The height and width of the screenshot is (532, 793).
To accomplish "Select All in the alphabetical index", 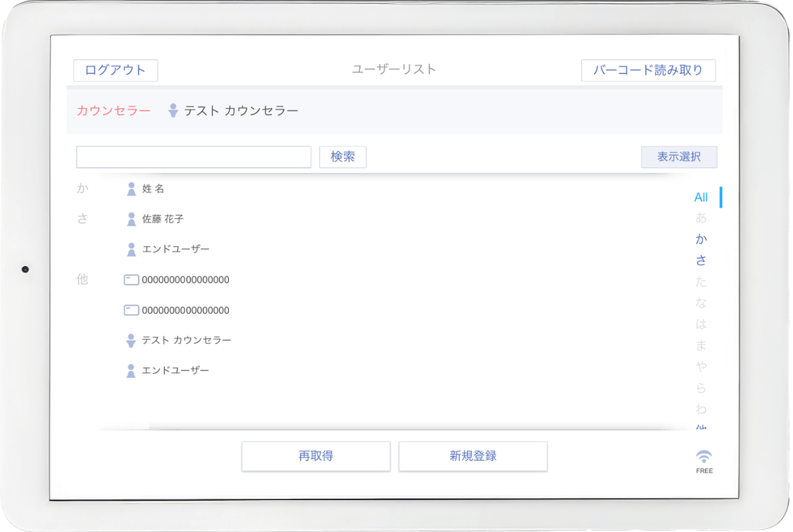I will pos(701,197).
